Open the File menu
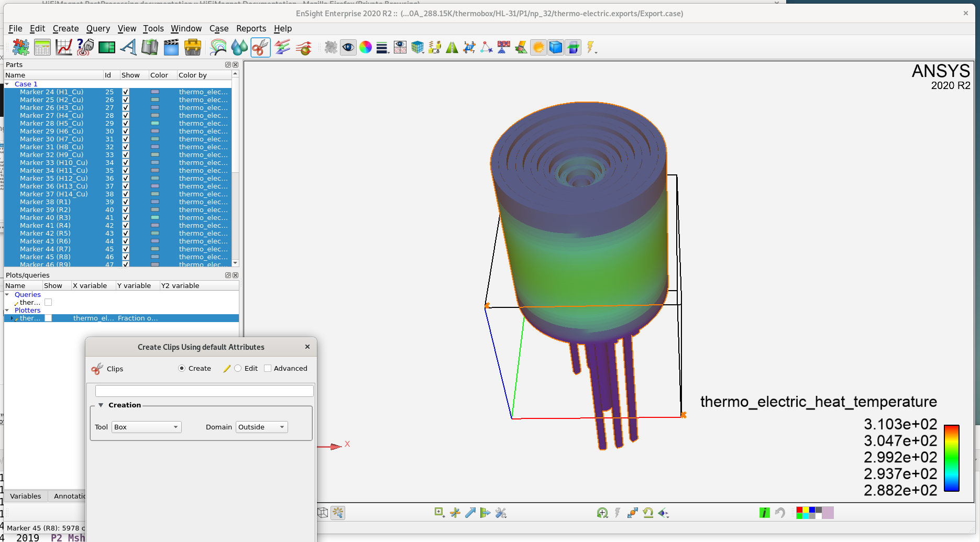Screen dimensions: 980x542 (15, 28)
